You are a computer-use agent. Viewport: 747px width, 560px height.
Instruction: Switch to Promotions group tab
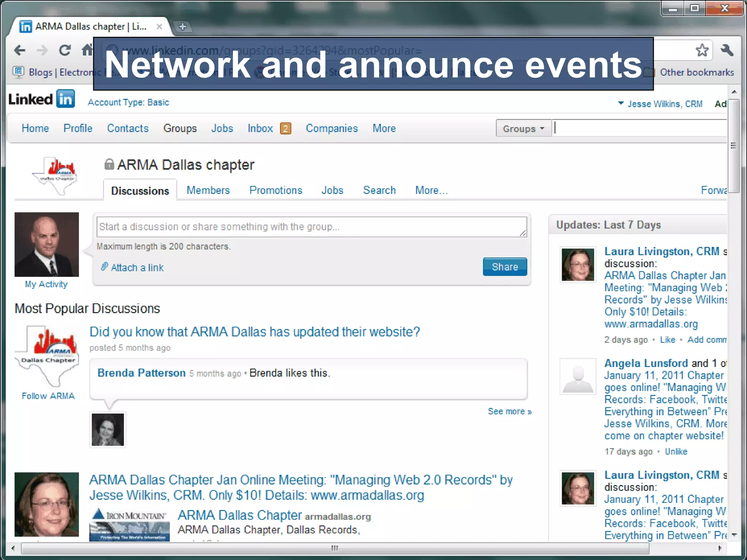click(276, 190)
